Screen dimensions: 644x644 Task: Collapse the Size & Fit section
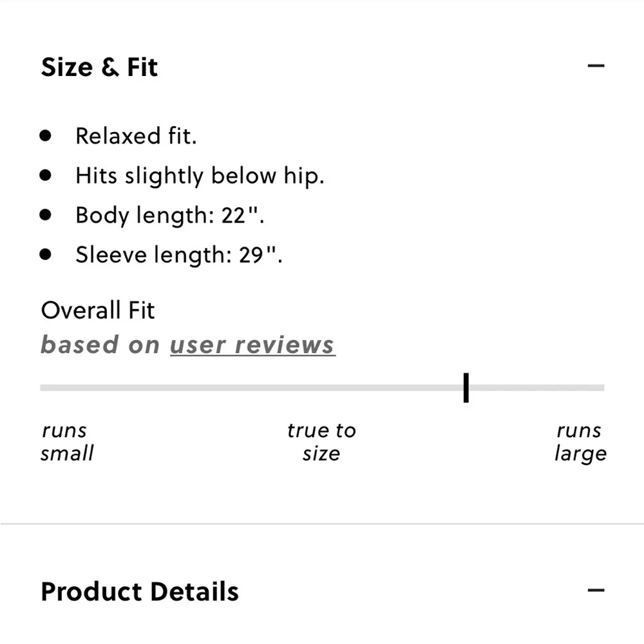[596, 66]
